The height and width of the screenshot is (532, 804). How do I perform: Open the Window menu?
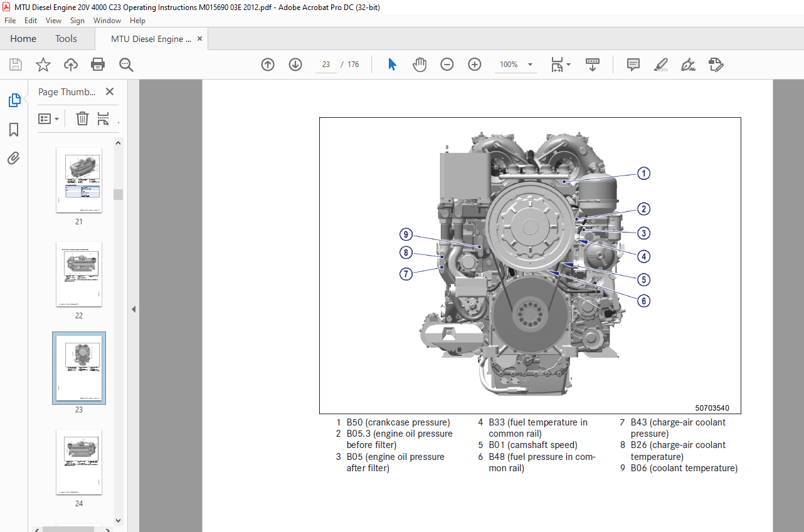107,21
